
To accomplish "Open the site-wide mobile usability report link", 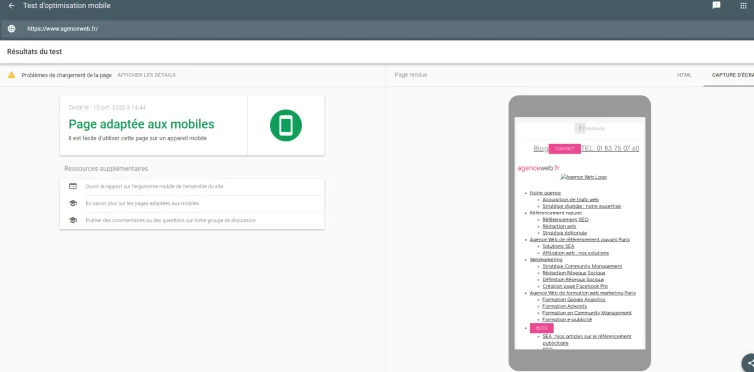I will point(154,186).
